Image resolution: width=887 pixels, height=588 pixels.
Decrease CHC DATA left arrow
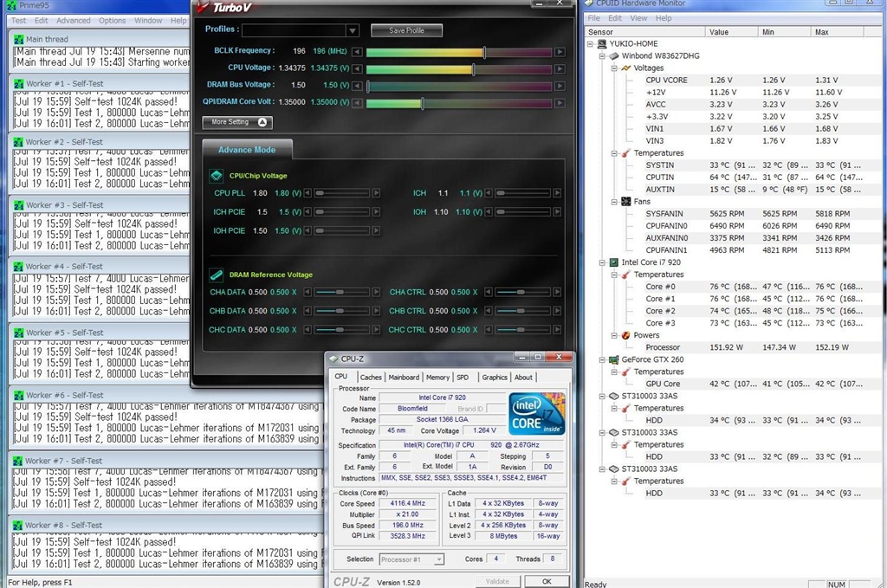(x=308, y=330)
